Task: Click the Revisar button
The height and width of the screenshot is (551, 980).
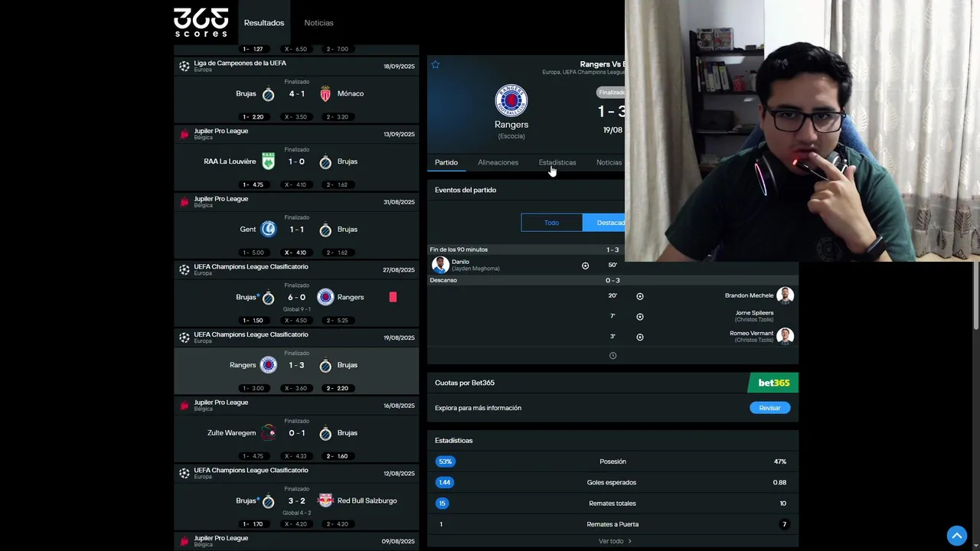Action: [x=769, y=408]
